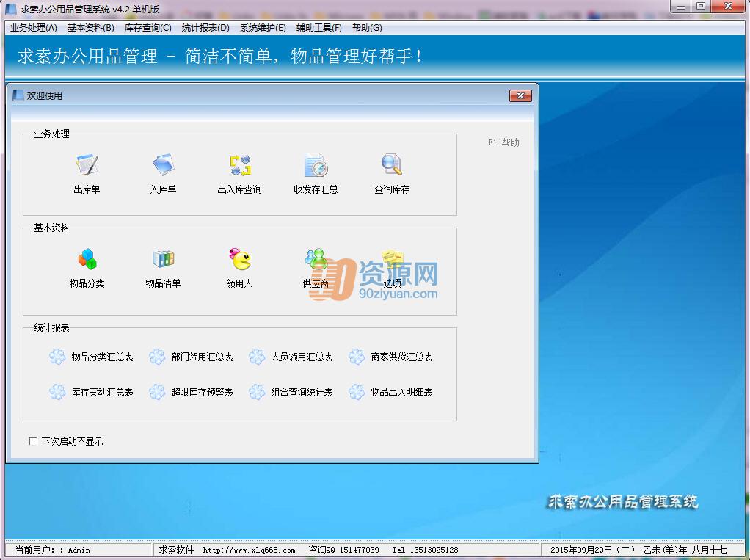Click 当前用户: Admin in status bar
This screenshot has width=750, height=560.
tap(53, 550)
